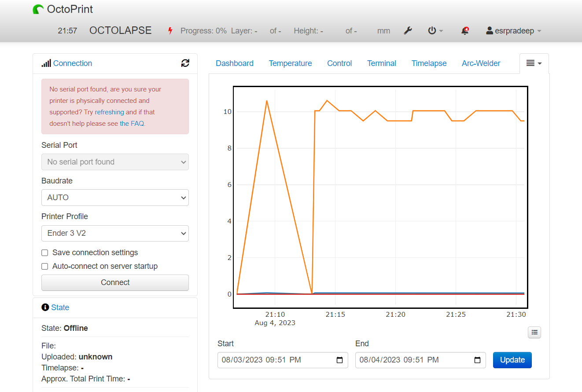The image size is (582, 392).
Task: Open the notifications bell with red badge
Action: point(464,30)
